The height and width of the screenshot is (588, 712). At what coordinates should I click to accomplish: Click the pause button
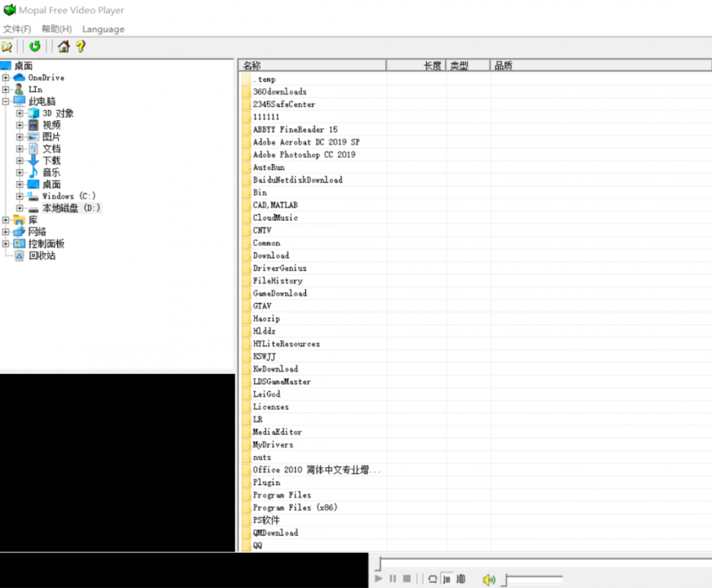tap(393, 578)
